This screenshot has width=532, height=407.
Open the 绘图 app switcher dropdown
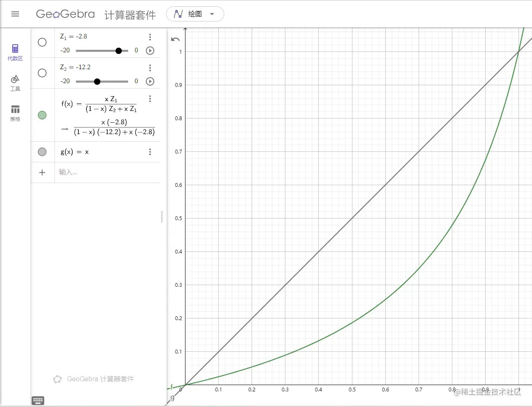tap(195, 14)
